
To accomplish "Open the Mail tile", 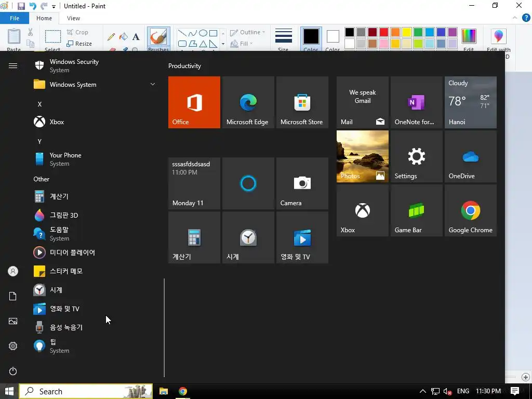I will pyautogui.click(x=362, y=102).
